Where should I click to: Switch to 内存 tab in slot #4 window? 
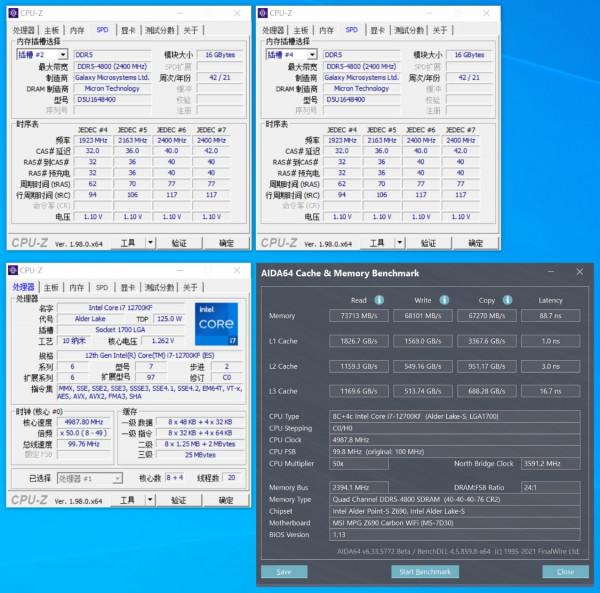pyautogui.click(x=326, y=30)
